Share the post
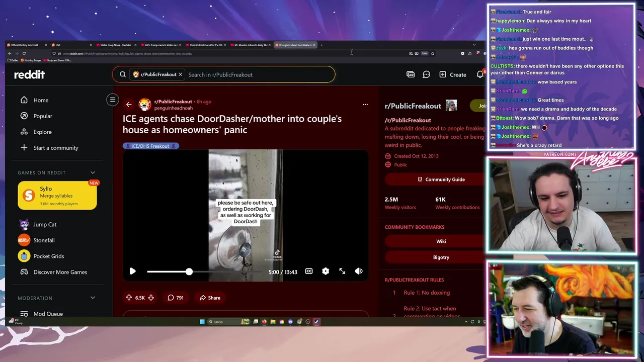This screenshot has width=644, height=362. tap(210, 298)
